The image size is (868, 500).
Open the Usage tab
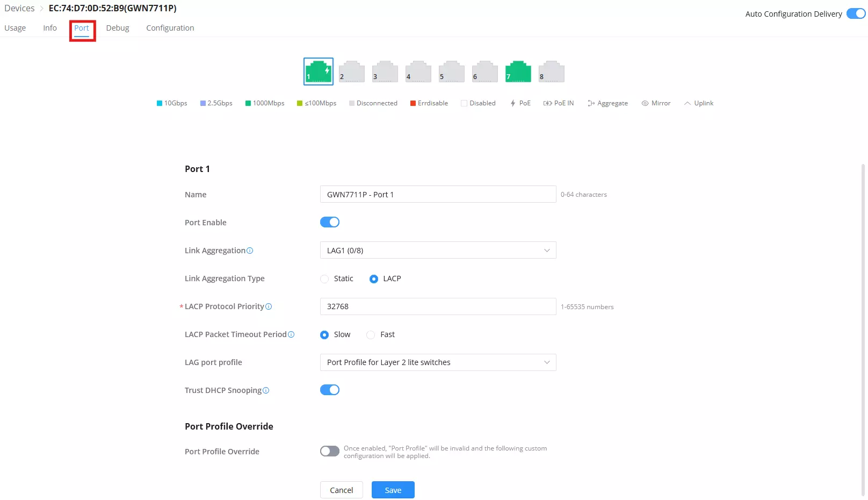click(15, 28)
